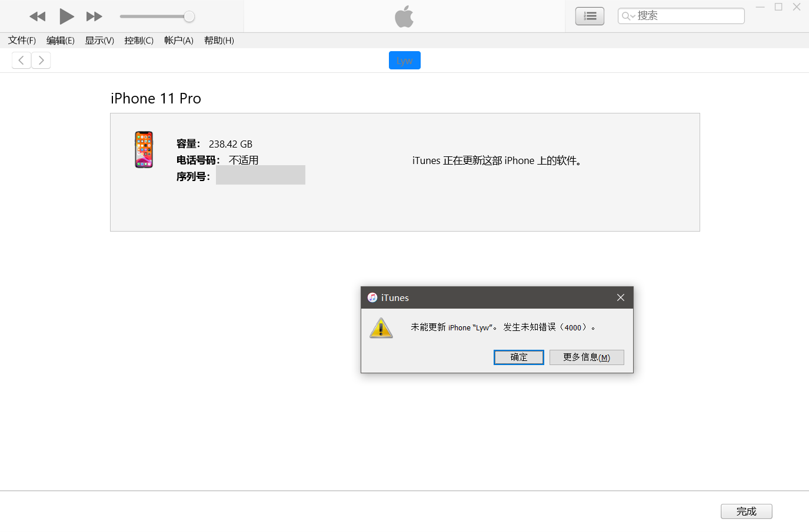
Task: Click 更多信息(M) for error details
Action: tap(586, 357)
